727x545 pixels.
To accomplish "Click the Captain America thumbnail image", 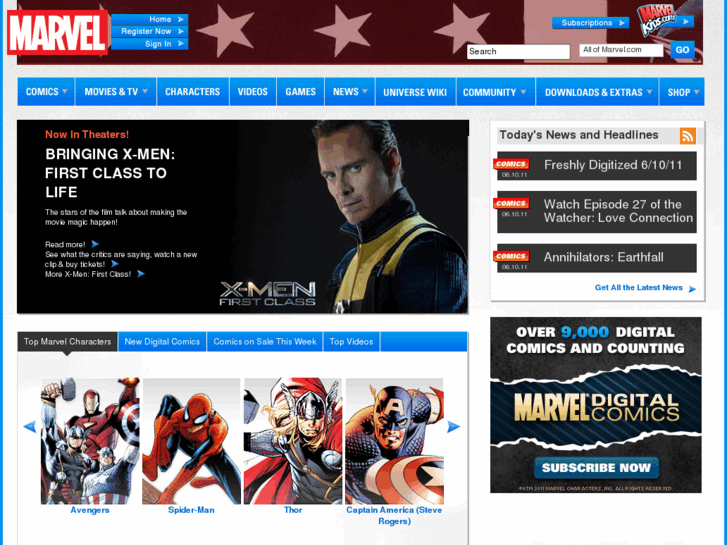I will coord(395,441).
